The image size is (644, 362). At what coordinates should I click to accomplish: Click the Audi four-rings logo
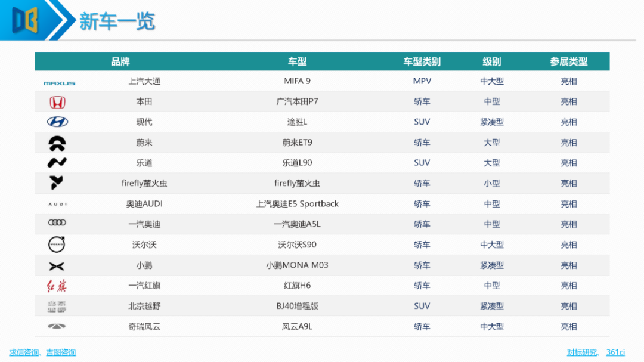[x=57, y=222]
